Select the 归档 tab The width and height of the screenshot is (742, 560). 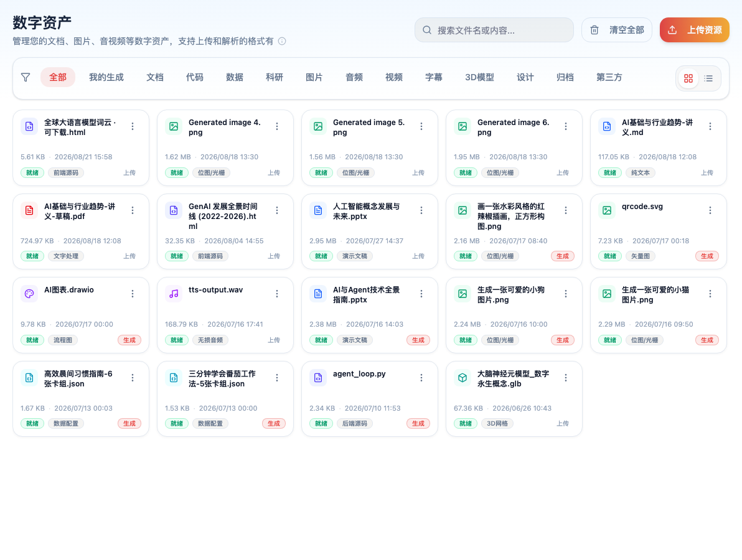[565, 77]
